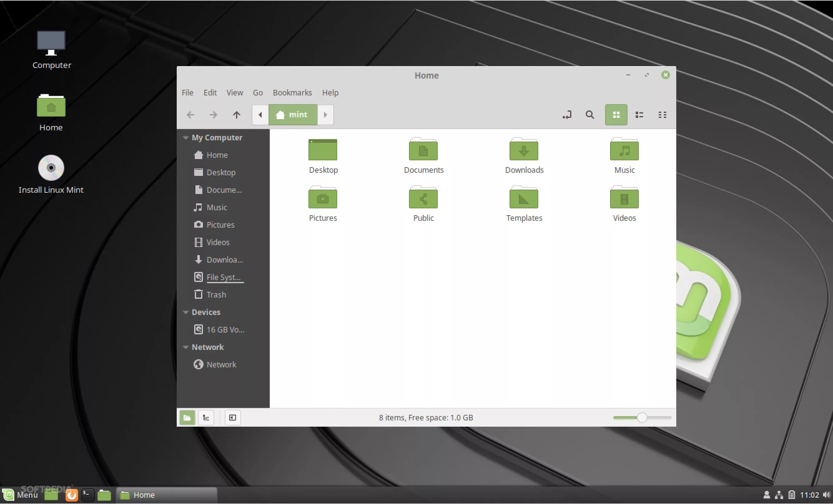Collapse the My Computer section
This screenshot has height=504, width=833.
pyautogui.click(x=185, y=138)
